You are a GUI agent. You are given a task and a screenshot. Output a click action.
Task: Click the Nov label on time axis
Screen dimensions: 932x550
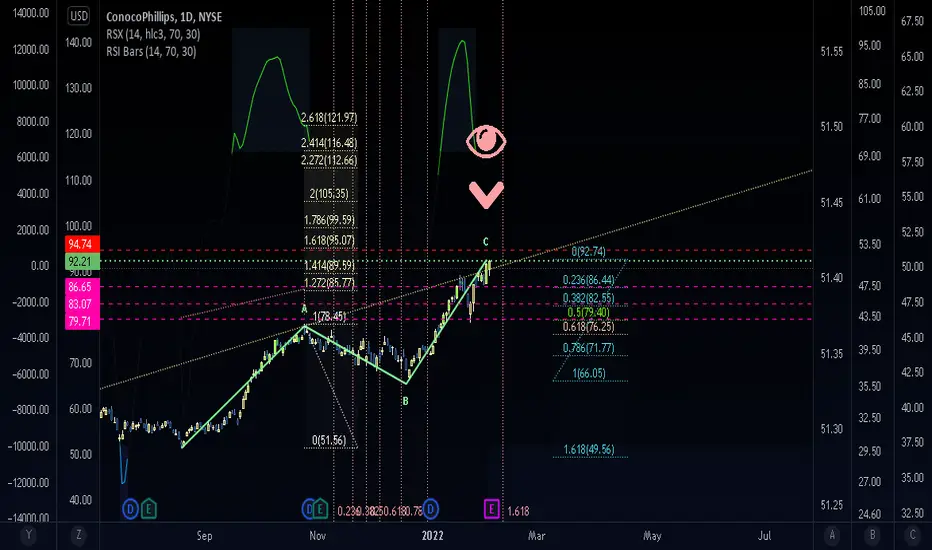317,535
